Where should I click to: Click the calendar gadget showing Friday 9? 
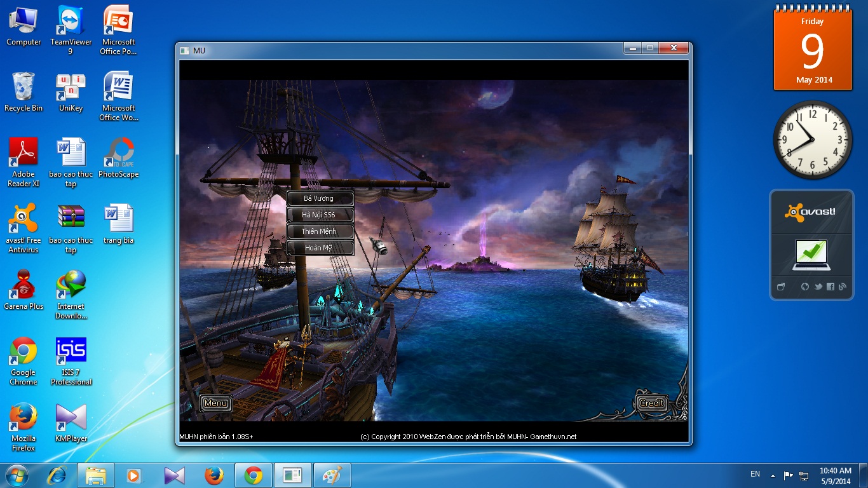[812, 48]
